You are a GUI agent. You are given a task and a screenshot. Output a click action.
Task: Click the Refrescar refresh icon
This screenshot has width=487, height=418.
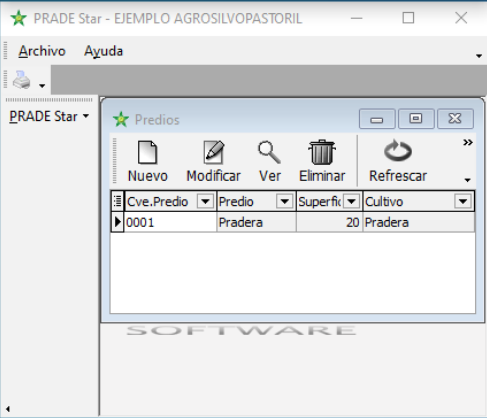coord(398,151)
